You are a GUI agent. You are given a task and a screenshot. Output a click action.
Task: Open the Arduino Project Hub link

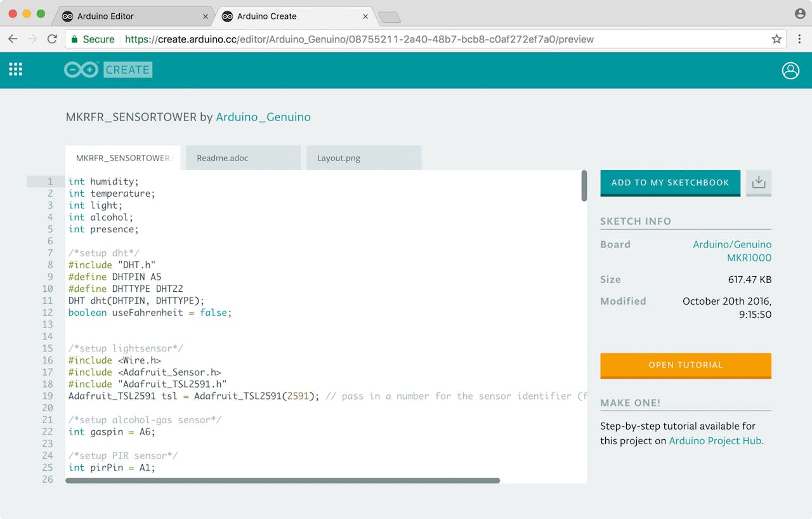click(x=714, y=440)
